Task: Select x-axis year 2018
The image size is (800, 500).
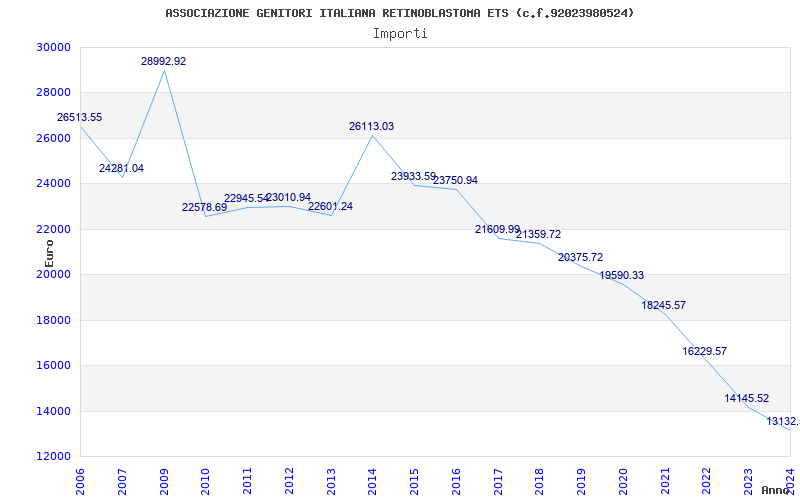Action: (x=540, y=481)
